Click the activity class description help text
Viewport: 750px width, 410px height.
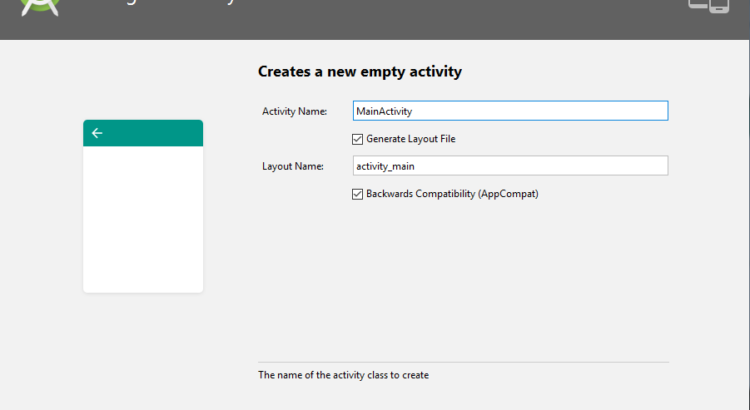point(343,375)
